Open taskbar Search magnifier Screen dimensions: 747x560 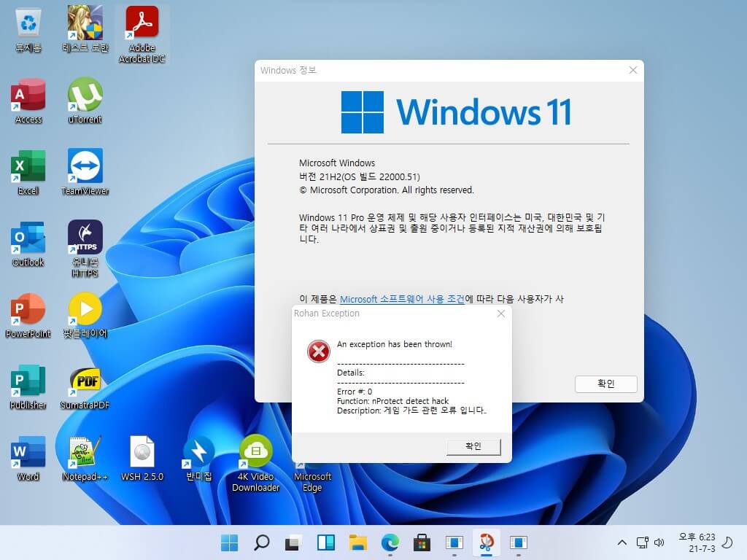tap(262, 542)
